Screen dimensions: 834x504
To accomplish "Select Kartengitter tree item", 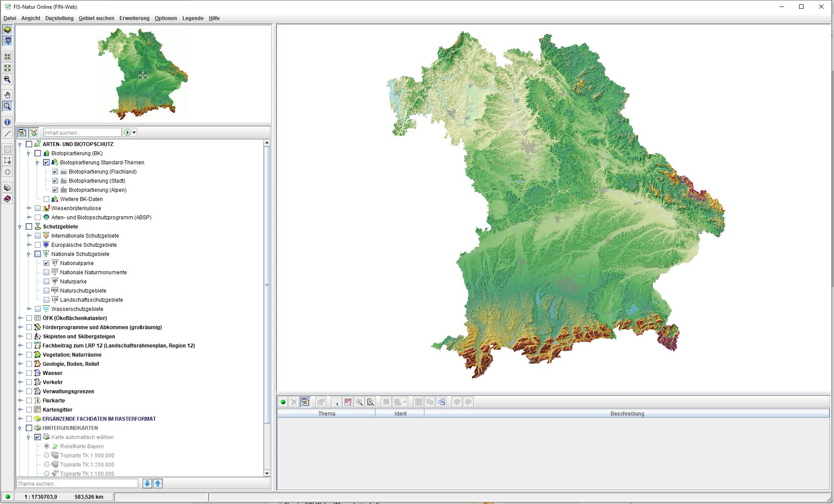I will [58, 410].
